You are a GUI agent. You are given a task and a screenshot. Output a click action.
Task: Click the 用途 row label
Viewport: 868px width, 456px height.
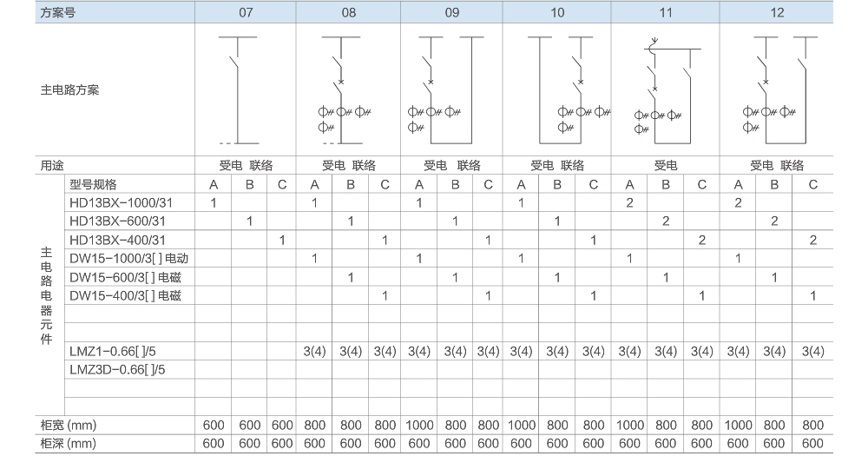[x=53, y=165]
